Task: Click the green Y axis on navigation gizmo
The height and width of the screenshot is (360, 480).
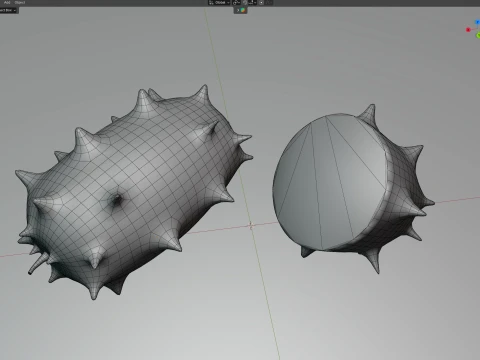Action: (478, 35)
